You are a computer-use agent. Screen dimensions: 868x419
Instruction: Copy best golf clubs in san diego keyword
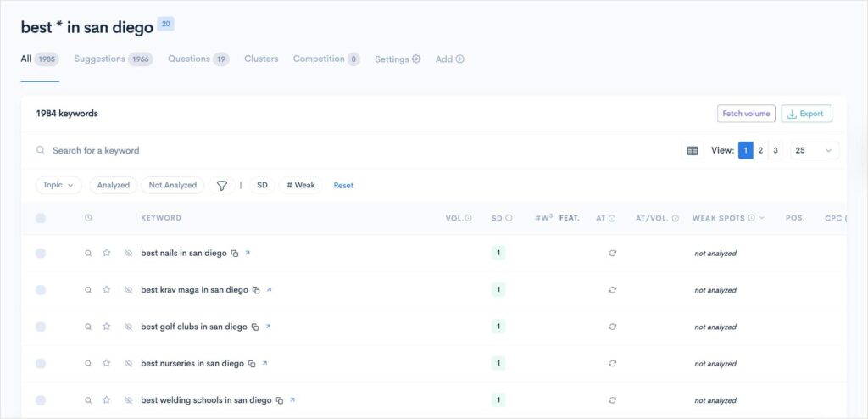point(255,327)
